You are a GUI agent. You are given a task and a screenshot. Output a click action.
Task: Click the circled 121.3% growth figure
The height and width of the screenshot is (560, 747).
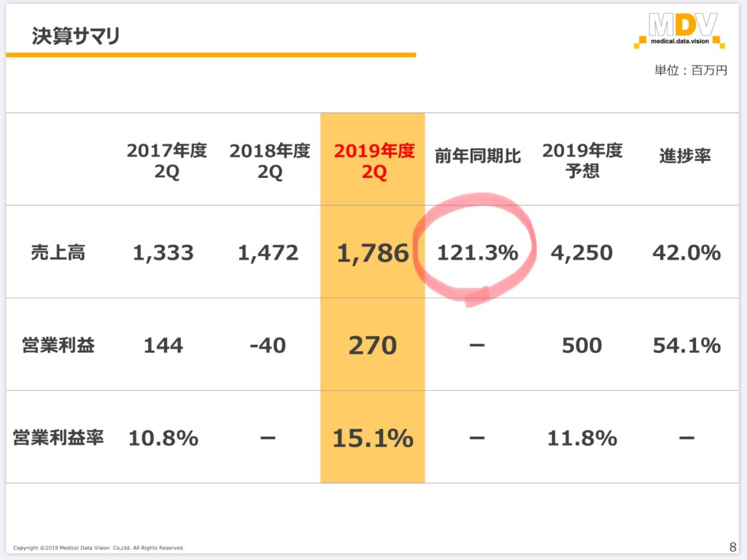coord(477,253)
